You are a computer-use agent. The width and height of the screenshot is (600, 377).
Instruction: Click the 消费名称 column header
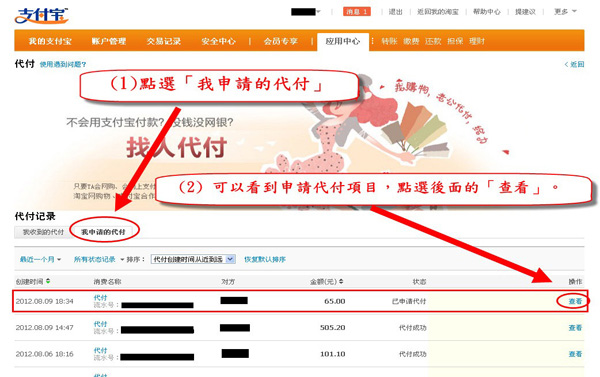[x=107, y=282]
